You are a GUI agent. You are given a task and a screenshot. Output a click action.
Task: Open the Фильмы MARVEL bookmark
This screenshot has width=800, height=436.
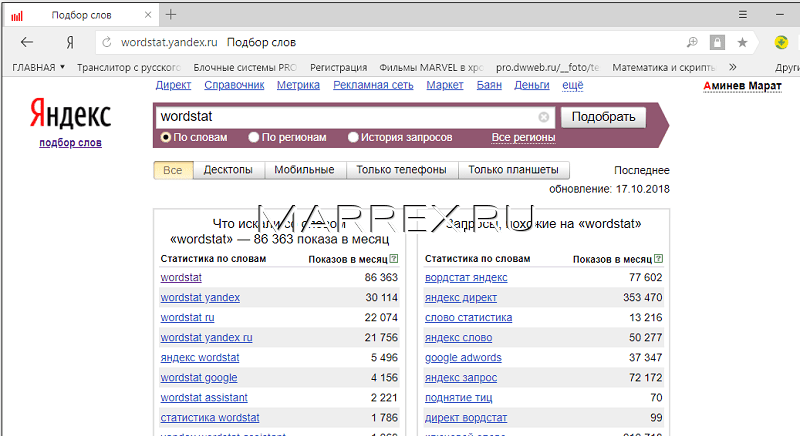tap(432, 67)
